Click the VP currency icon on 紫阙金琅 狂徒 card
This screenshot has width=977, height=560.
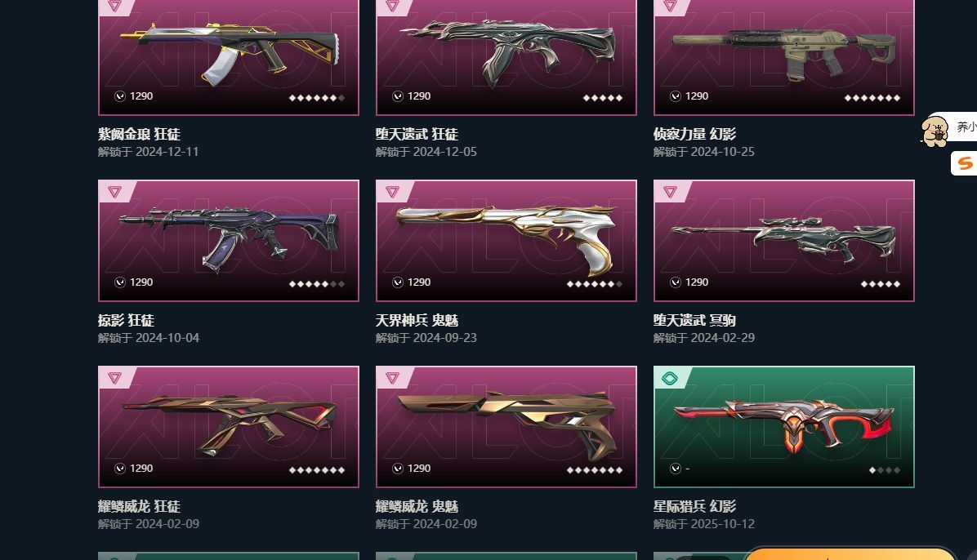coord(119,96)
